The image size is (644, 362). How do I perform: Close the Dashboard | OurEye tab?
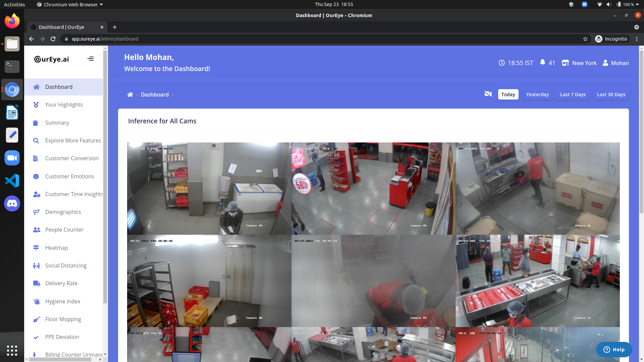click(102, 27)
